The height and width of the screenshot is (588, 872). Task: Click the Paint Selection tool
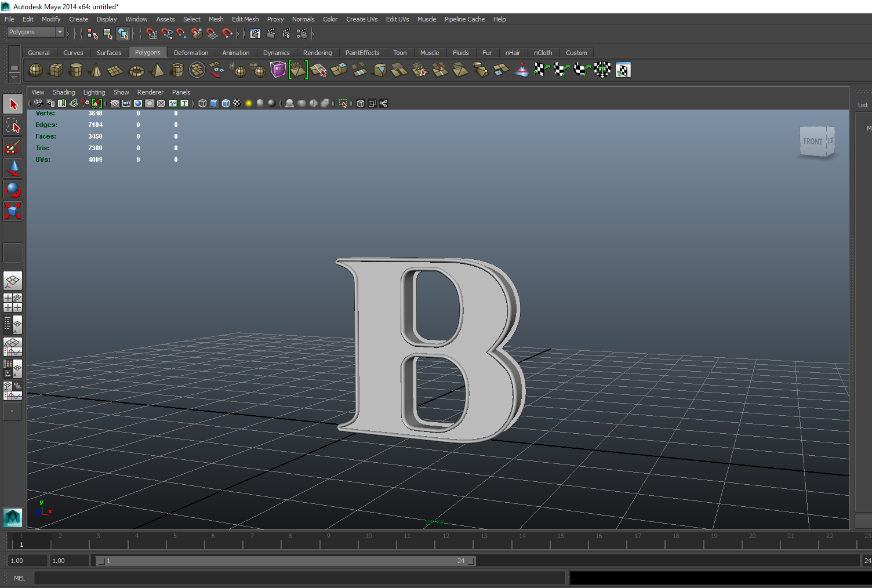[13, 147]
